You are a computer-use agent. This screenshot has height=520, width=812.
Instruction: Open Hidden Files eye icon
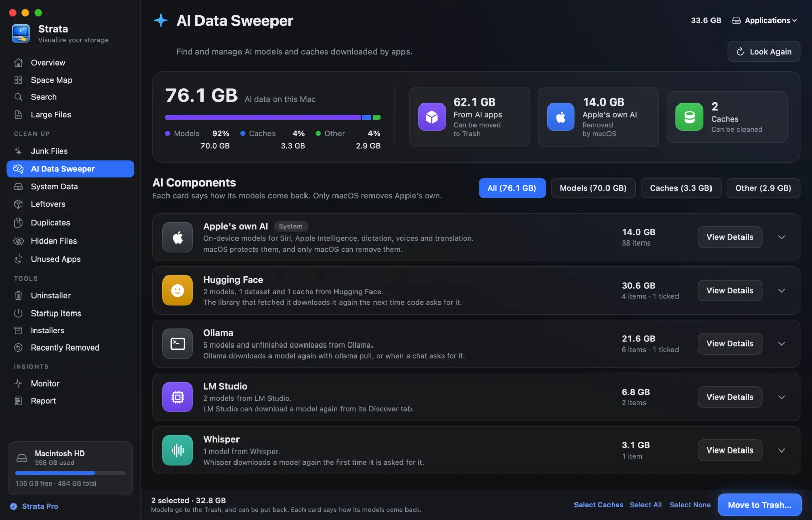click(x=18, y=241)
